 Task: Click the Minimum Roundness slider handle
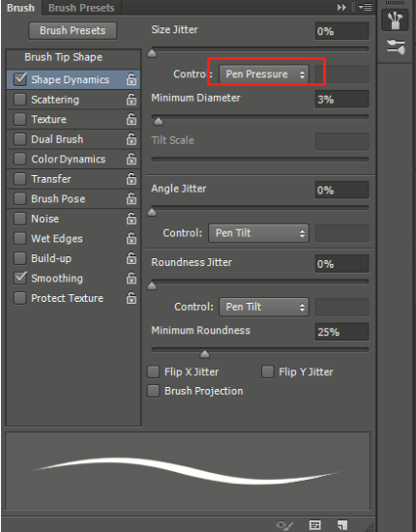click(204, 355)
